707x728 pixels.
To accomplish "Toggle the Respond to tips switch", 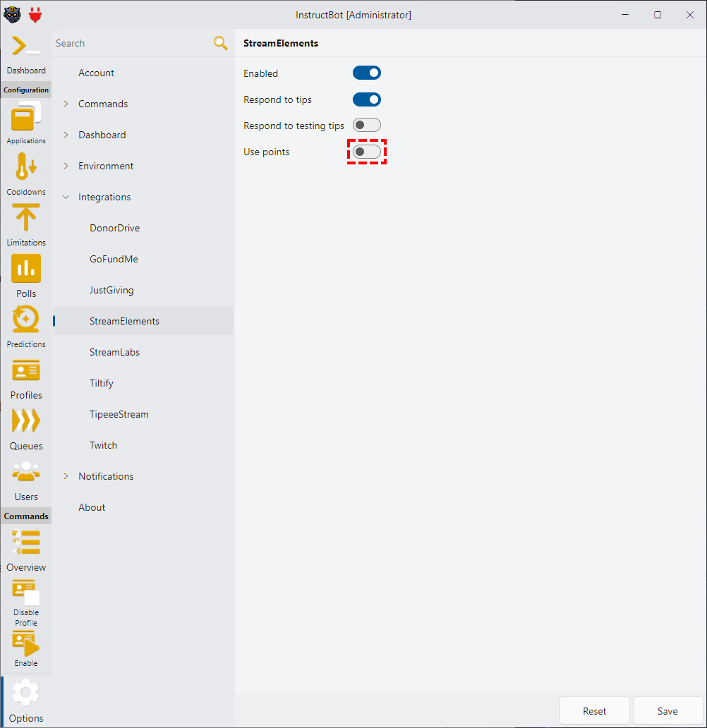I will [x=366, y=99].
